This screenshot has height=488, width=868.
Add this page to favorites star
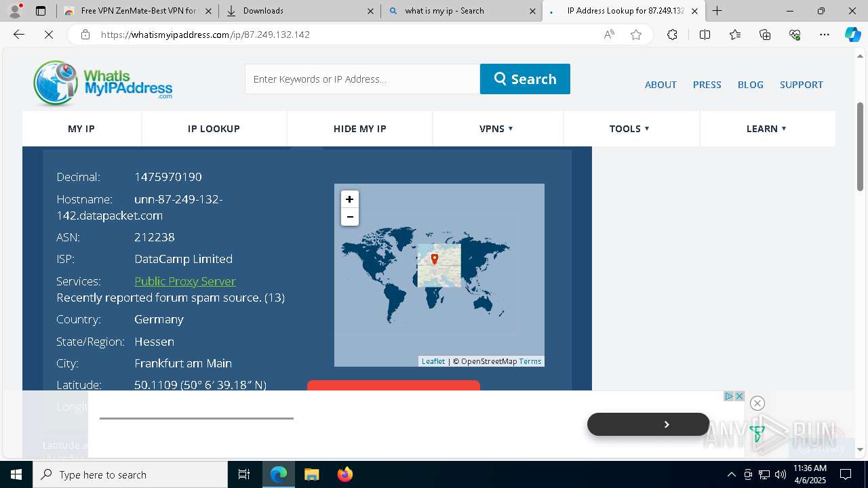click(636, 35)
